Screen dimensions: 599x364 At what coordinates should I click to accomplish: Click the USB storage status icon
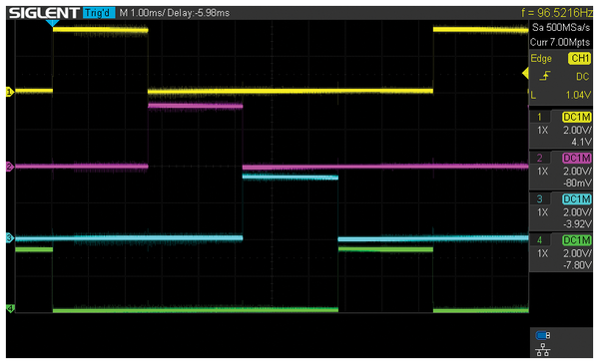coord(543,335)
